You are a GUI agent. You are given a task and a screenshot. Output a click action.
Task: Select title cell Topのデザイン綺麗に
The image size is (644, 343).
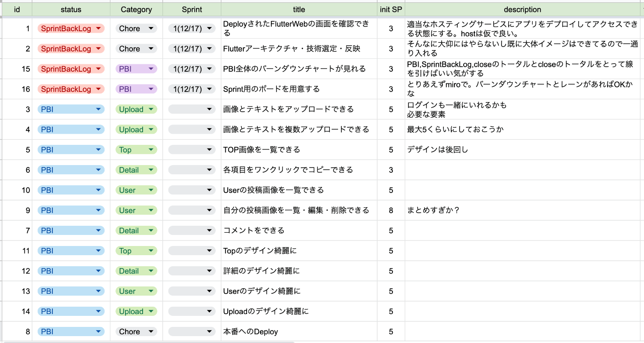[299, 251]
